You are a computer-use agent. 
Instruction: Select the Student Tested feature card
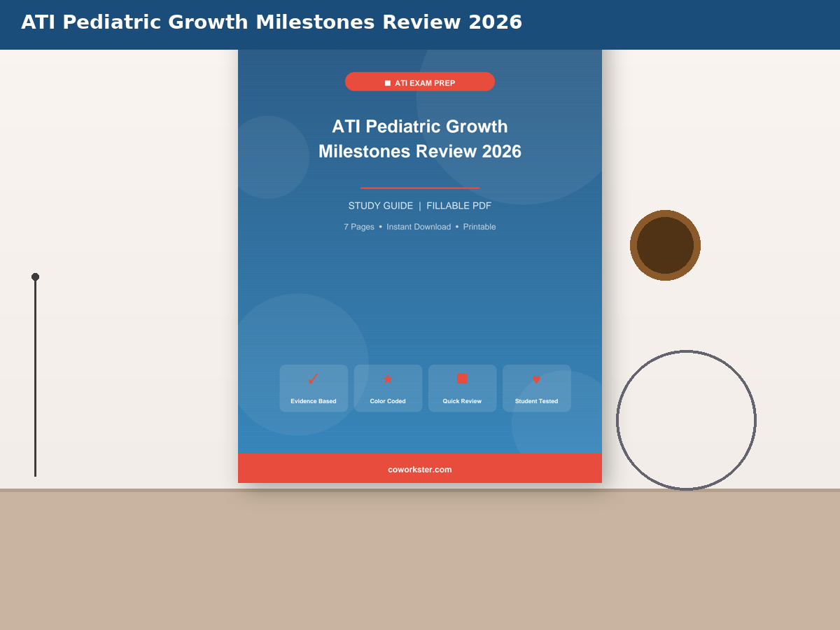pyautogui.click(x=537, y=388)
